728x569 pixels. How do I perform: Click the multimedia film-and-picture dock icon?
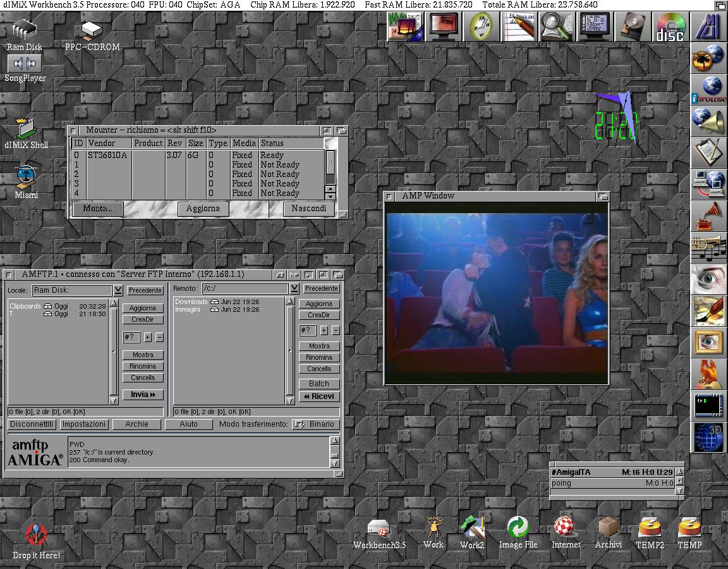tap(405, 27)
